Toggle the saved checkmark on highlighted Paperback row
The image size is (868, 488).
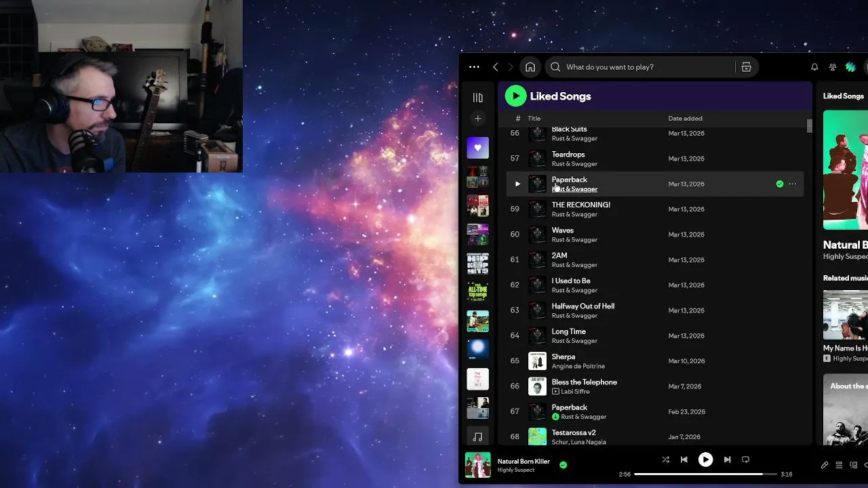point(779,184)
